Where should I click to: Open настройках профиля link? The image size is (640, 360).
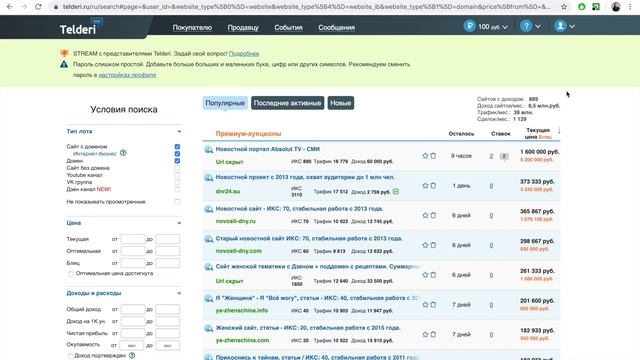point(127,75)
